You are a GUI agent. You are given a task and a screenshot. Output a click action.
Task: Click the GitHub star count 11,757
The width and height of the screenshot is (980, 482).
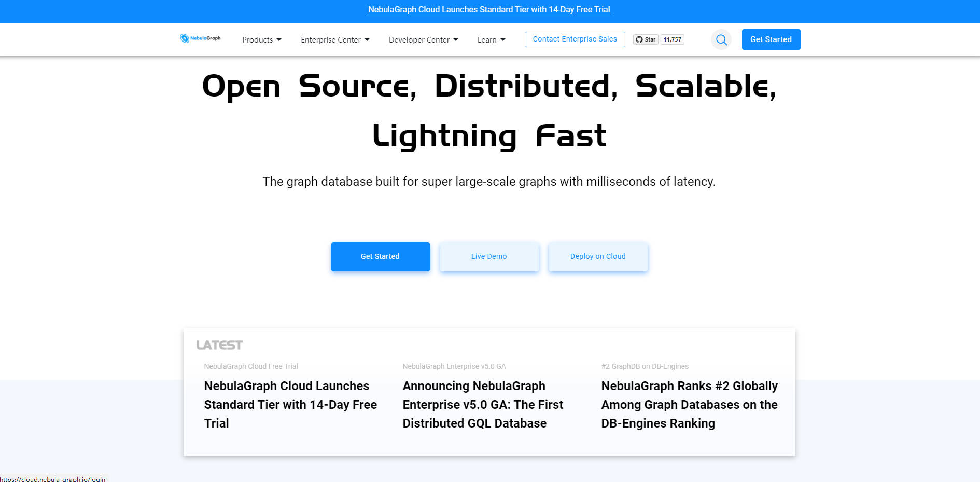coord(673,39)
